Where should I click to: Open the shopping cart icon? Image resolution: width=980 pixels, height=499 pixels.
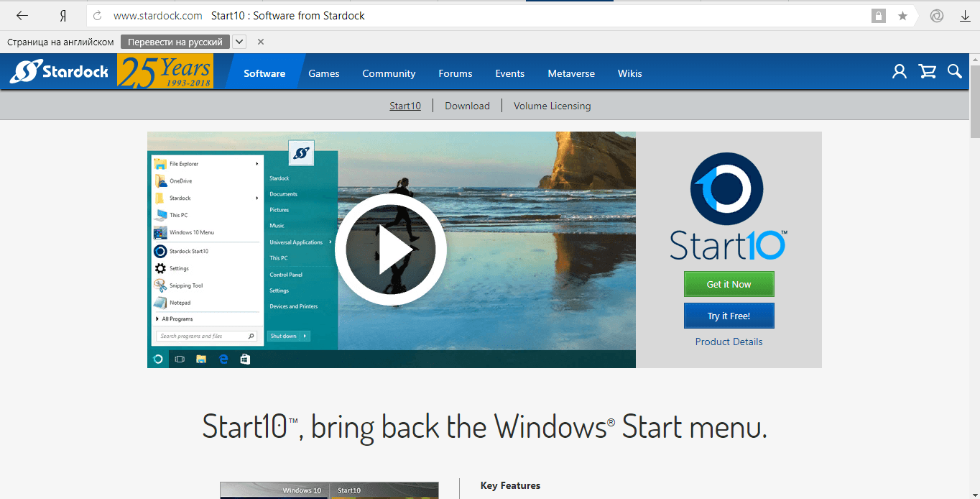click(x=928, y=71)
